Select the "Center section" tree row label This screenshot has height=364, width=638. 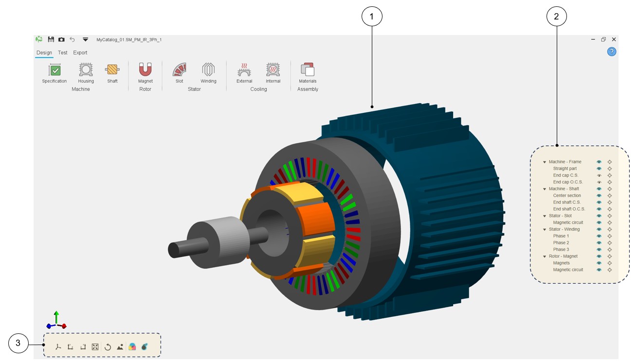567,196
